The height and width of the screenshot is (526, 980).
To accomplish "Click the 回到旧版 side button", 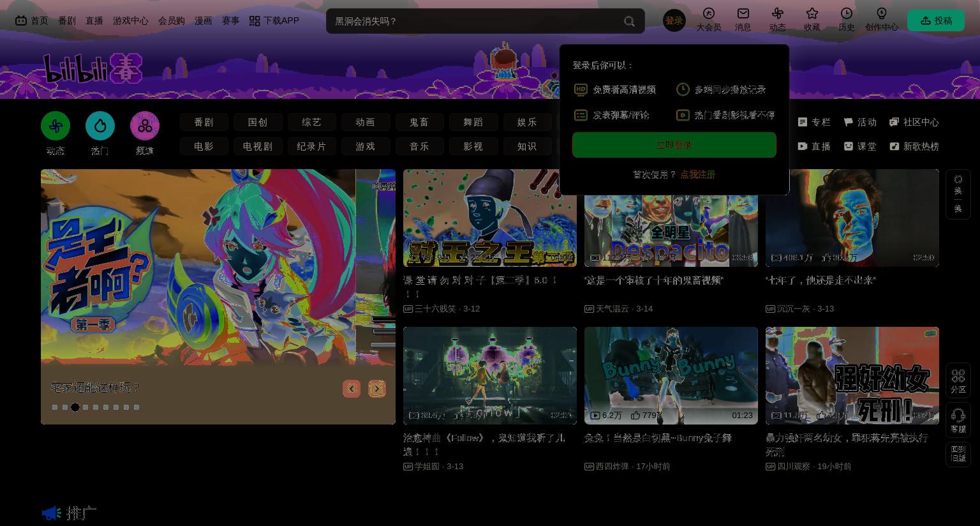I will [958, 455].
